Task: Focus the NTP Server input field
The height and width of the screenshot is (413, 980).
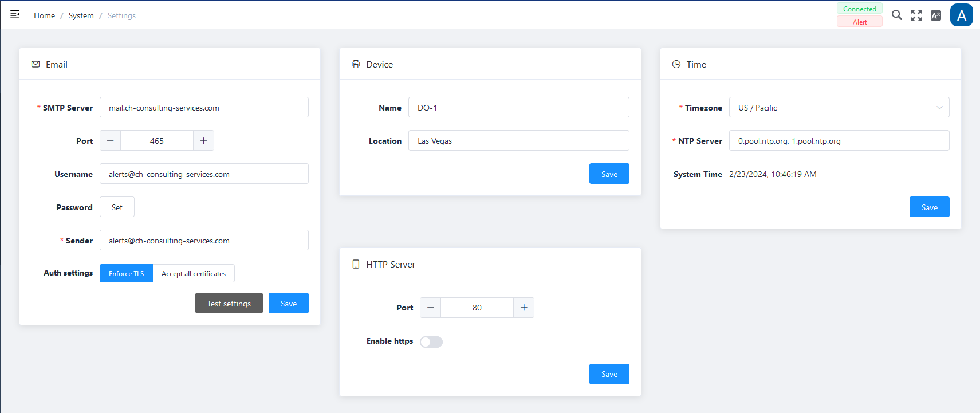Action: (839, 141)
